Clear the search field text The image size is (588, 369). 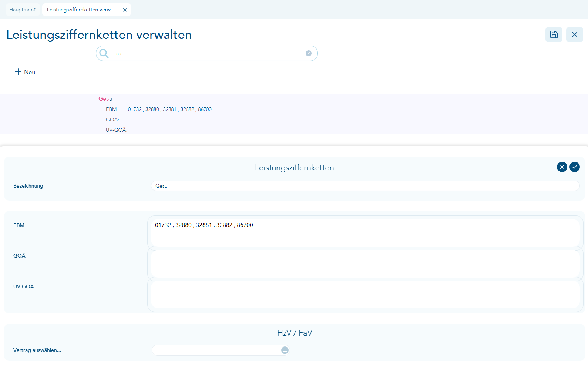[x=309, y=53]
